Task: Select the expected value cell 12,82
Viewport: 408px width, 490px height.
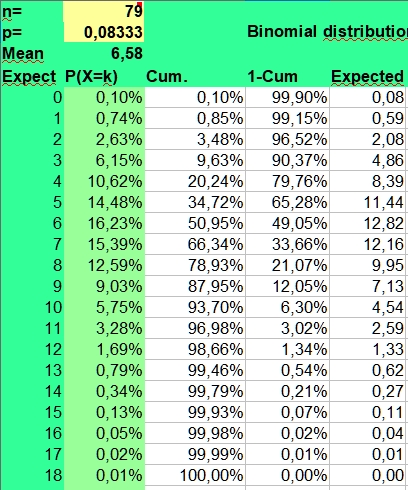Action: pyautogui.click(x=368, y=223)
